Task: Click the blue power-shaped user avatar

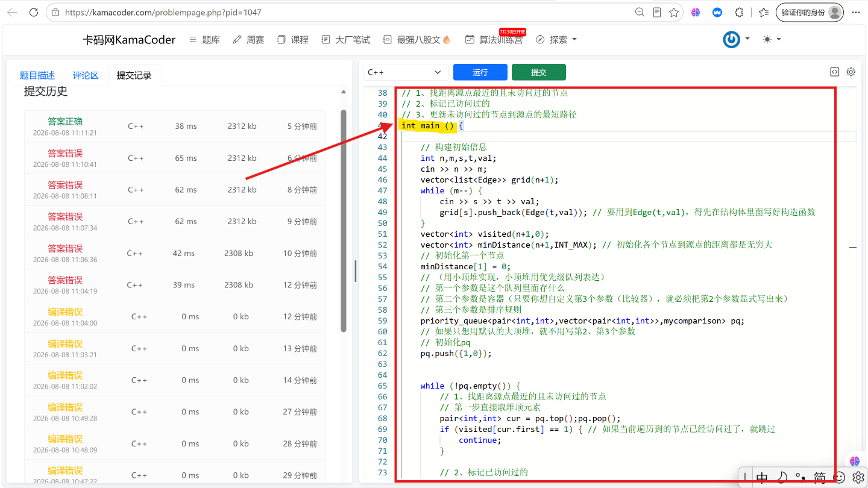Action: click(732, 39)
